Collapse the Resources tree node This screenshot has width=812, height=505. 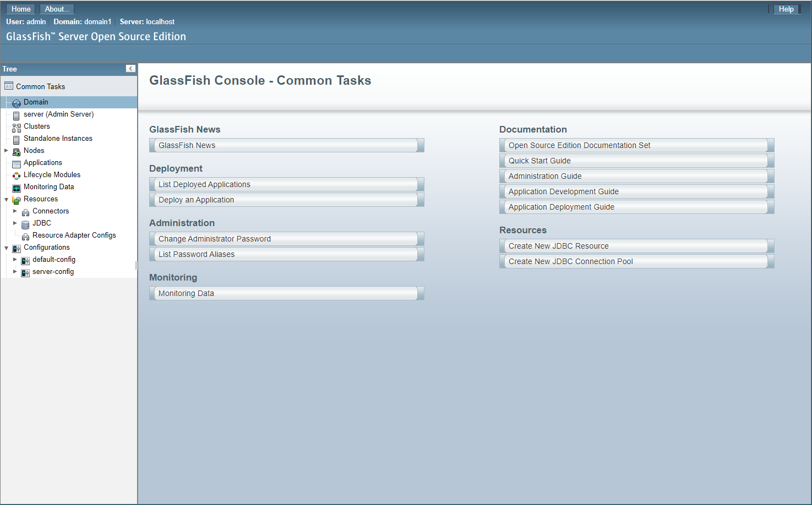6,199
